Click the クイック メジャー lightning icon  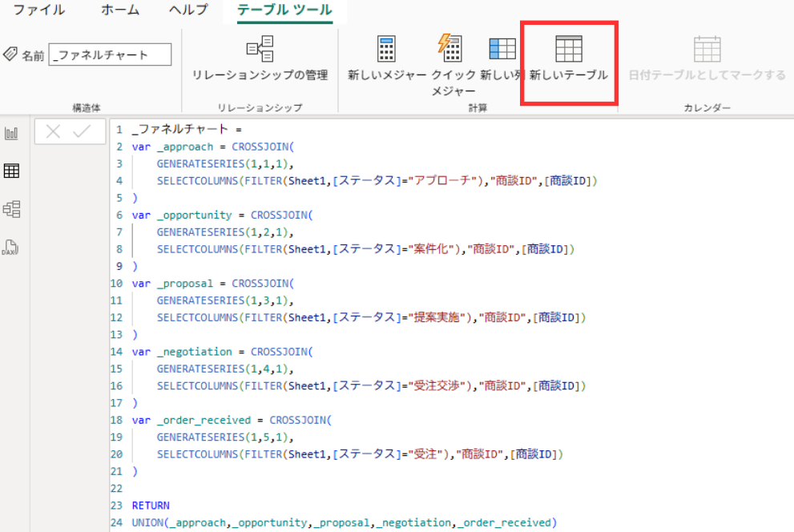[449, 47]
